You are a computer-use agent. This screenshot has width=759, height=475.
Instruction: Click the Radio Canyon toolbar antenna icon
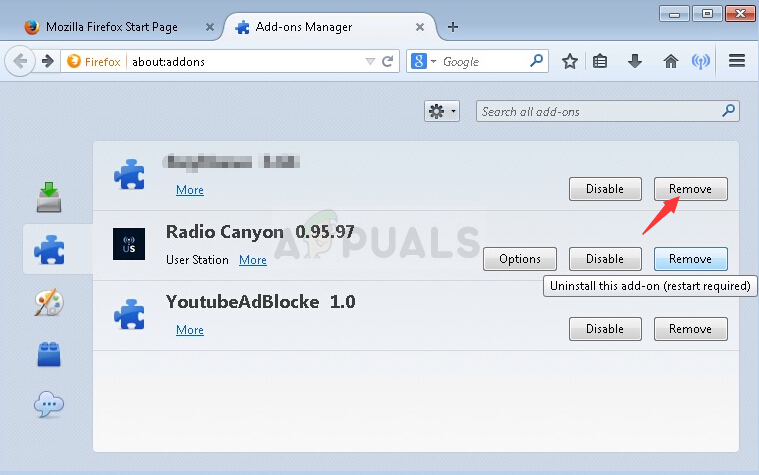[701, 61]
